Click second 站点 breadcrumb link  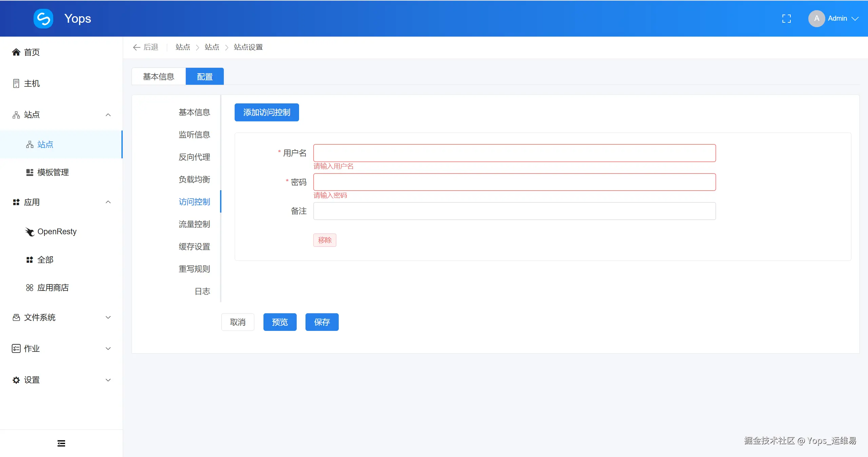pyautogui.click(x=212, y=47)
